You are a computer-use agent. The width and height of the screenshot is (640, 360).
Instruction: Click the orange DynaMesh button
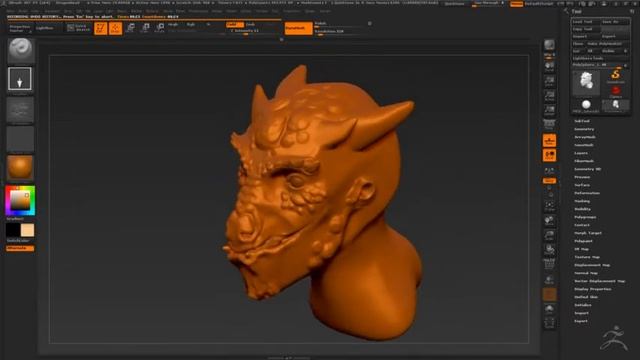(298, 28)
